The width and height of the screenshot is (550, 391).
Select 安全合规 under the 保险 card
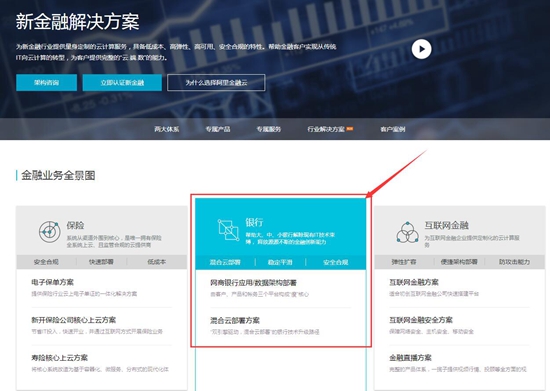[x=46, y=262]
